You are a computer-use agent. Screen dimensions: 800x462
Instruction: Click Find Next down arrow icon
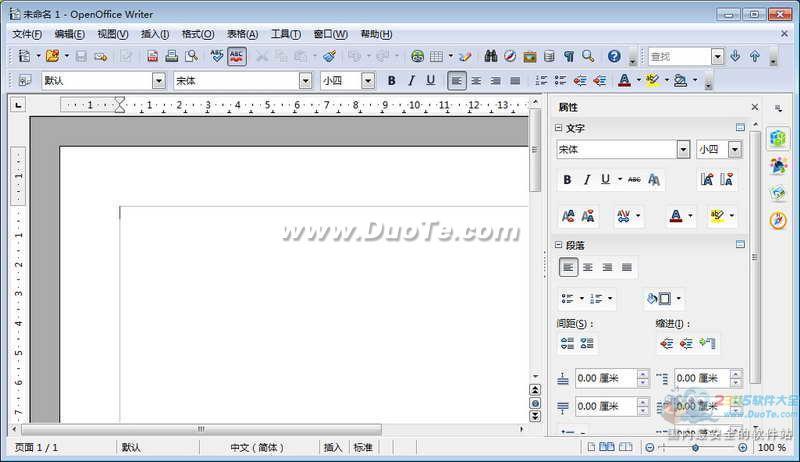coord(735,56)
